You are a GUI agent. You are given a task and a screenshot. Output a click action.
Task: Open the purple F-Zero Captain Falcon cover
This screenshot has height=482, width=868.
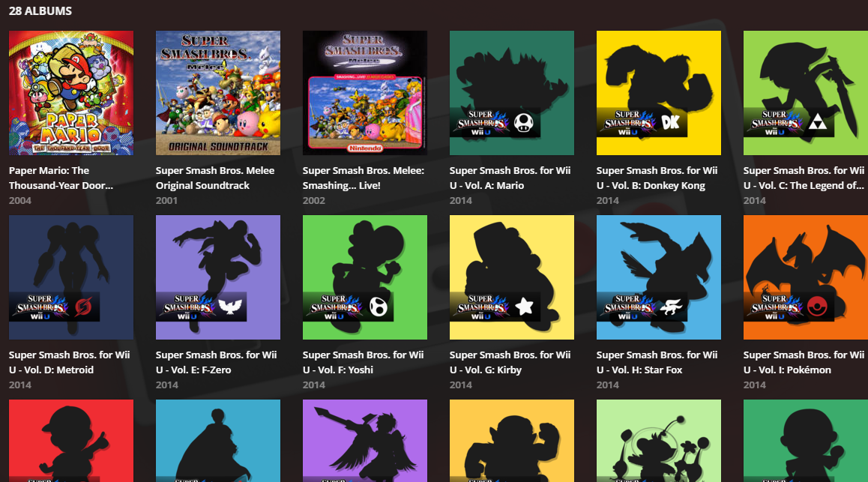218,277
